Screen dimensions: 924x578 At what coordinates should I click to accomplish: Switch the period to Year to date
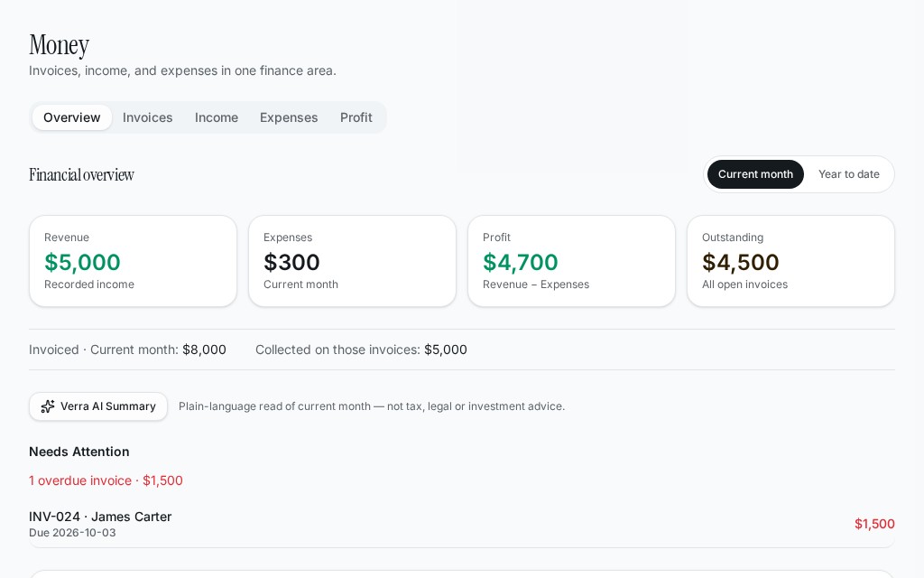tap(848, 174)
